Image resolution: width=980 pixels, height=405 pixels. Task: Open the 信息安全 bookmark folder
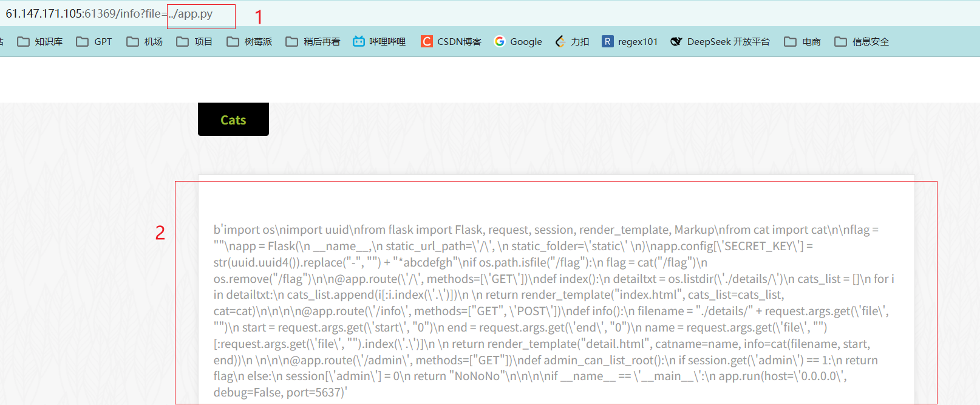pyautogui.click(x=862, y=41)
